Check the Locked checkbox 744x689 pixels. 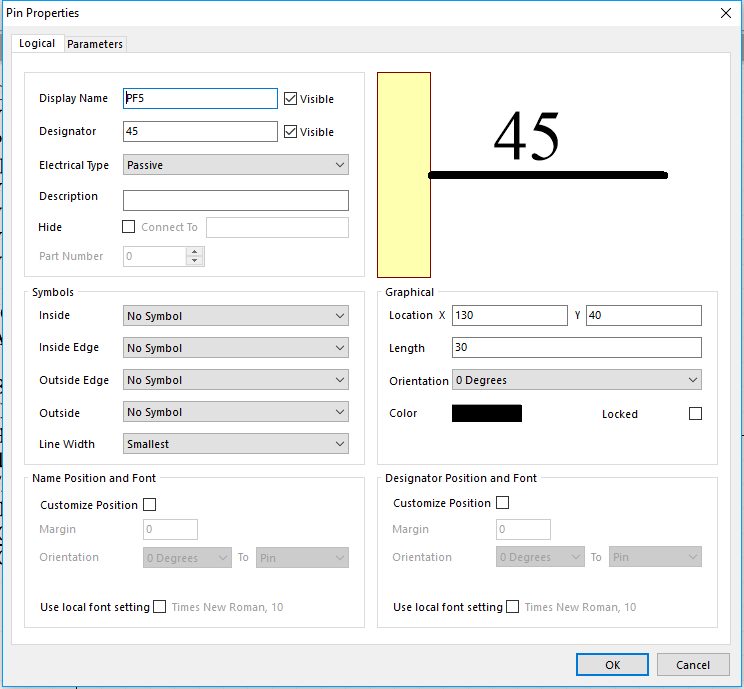point(695,414)
